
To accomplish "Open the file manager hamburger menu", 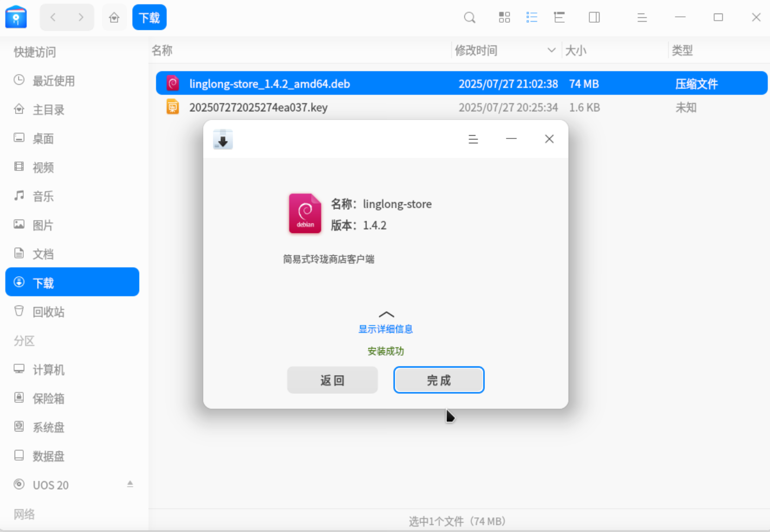I will pos(641,17).
